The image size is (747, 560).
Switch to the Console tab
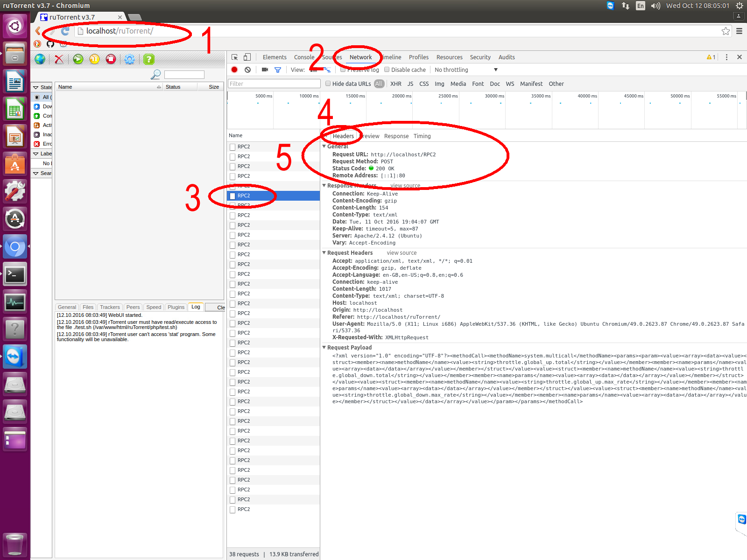(x=304, y=57)
